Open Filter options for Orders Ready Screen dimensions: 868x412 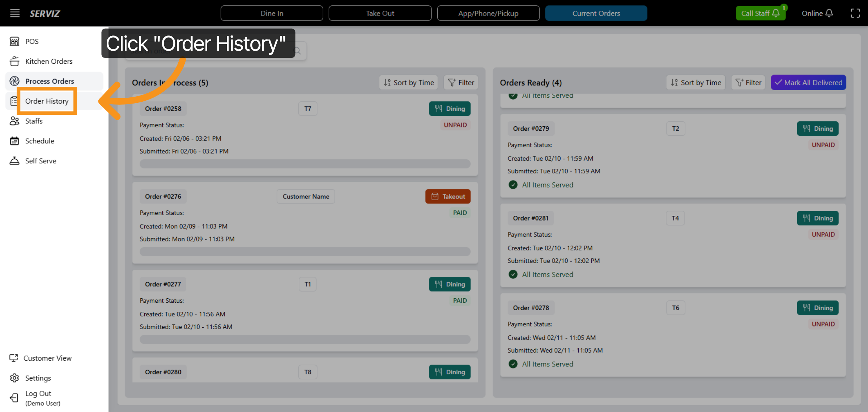click(748, 82)
